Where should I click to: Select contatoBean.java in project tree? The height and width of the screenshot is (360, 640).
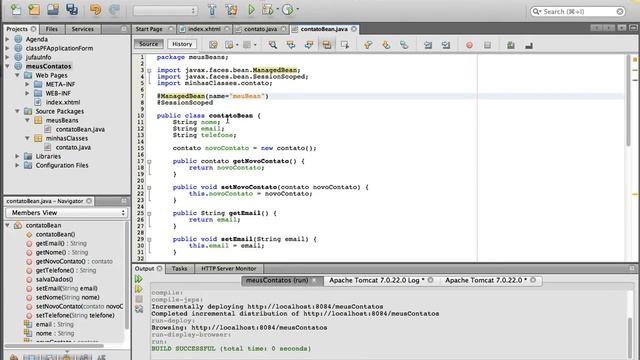pos(80,129)
